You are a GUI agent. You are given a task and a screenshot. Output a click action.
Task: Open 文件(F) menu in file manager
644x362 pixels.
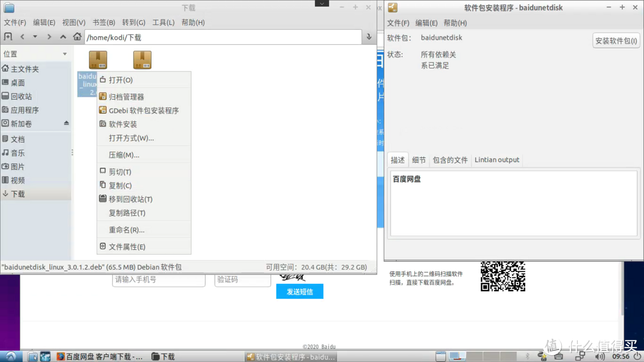click(x=15, y=23)
